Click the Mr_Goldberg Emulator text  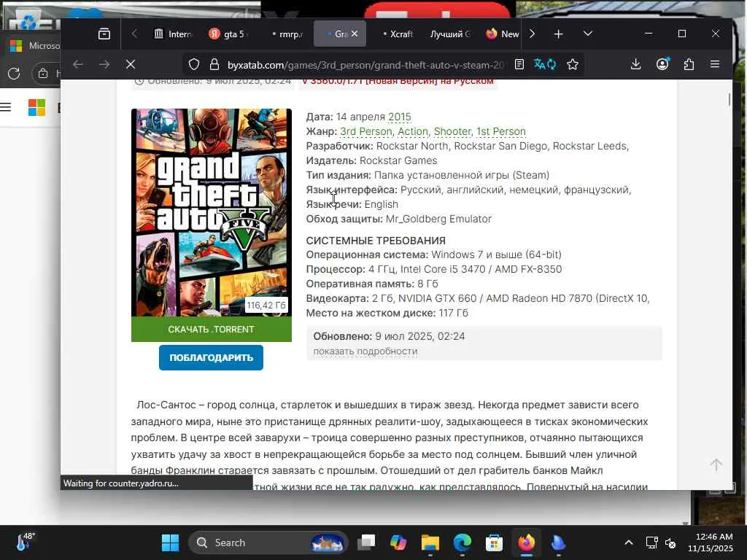pos(438,219)
